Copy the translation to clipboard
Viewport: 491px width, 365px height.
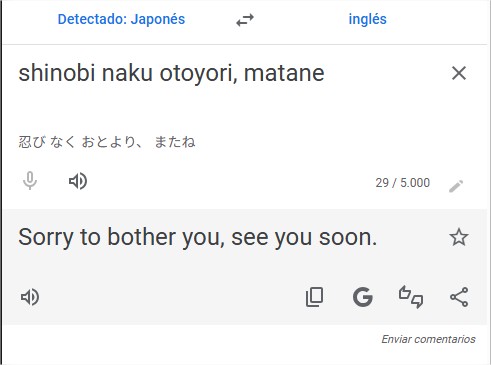[x=314, y=297]
